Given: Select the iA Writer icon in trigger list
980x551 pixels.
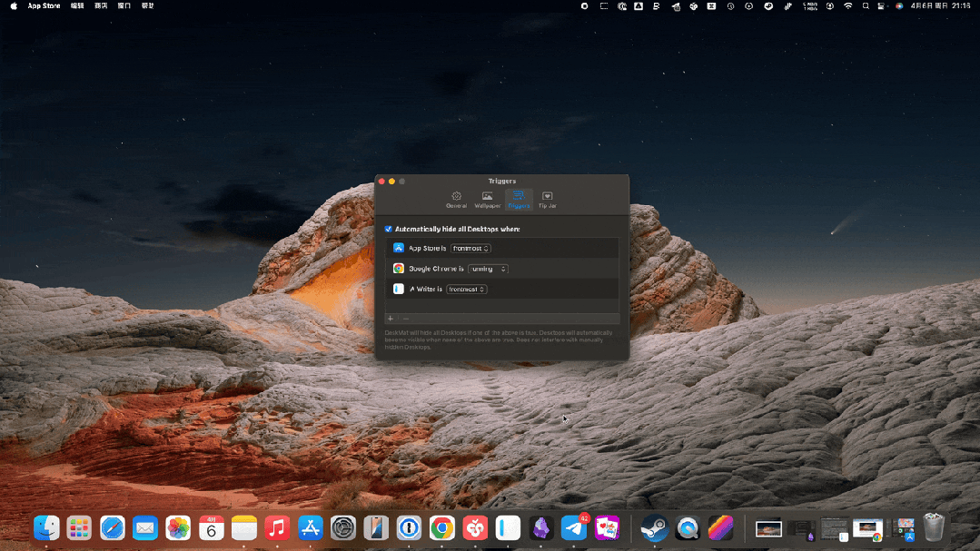Looking at the screenshot, I should pyautogui.click(x=398, y=290).
